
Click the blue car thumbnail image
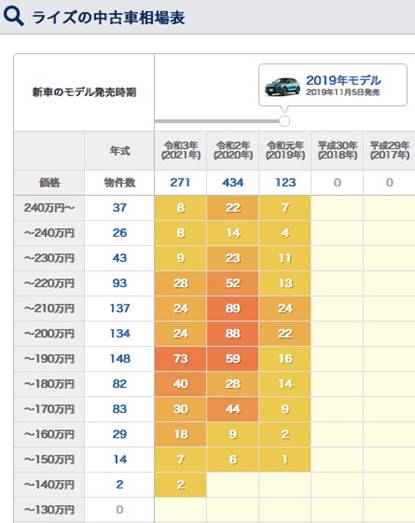click(x=282, y=87)
